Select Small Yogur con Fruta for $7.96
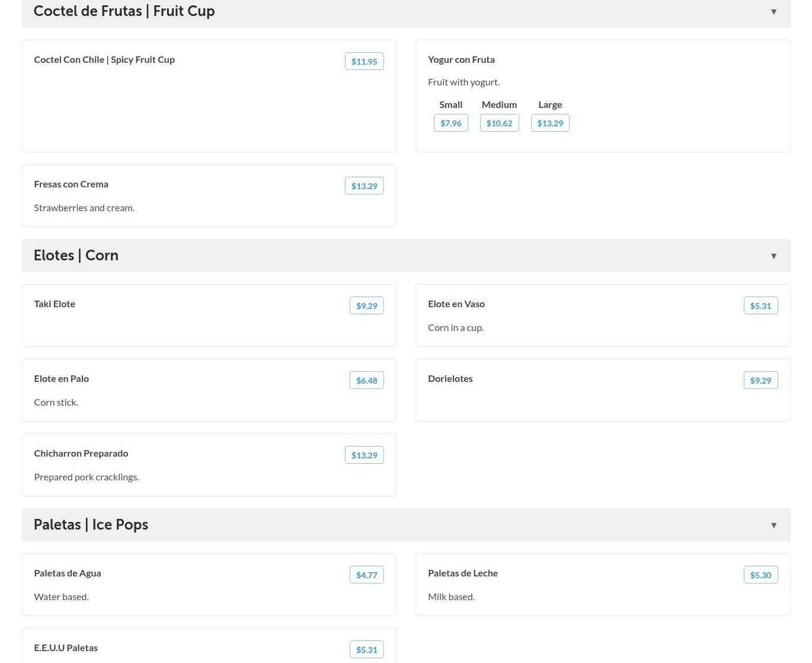 tap(450, 123)
